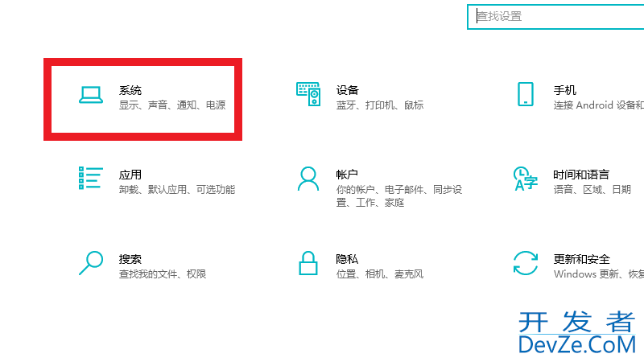Click the System laptop icon
Image resolution: width=644 pixels, height=362 pixels.
click(91, 95)
